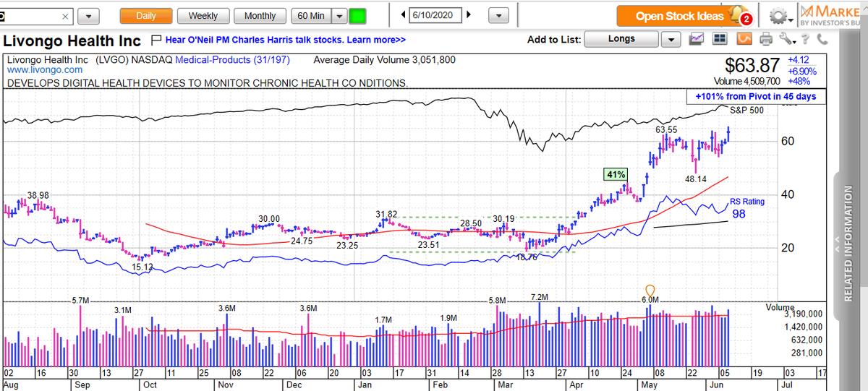This screenshot has height=391, width=868.
Task: Click the Average Daily Volume 3,051,800 text
Action: tap(386, 60)
